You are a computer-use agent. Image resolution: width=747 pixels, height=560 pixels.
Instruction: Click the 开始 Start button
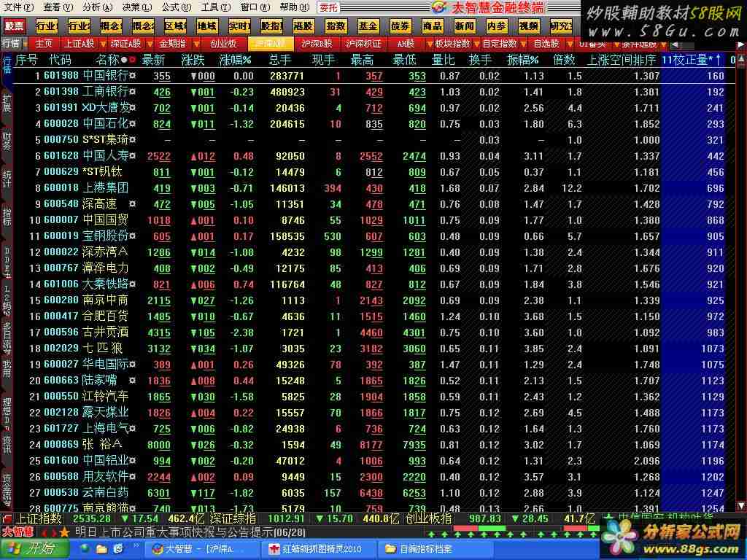(x=34, y=550)
